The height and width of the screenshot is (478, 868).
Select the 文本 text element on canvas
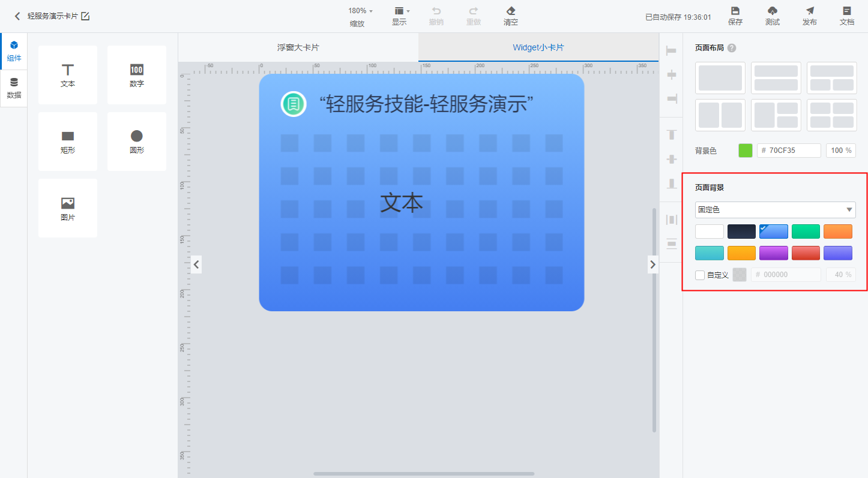402,203
